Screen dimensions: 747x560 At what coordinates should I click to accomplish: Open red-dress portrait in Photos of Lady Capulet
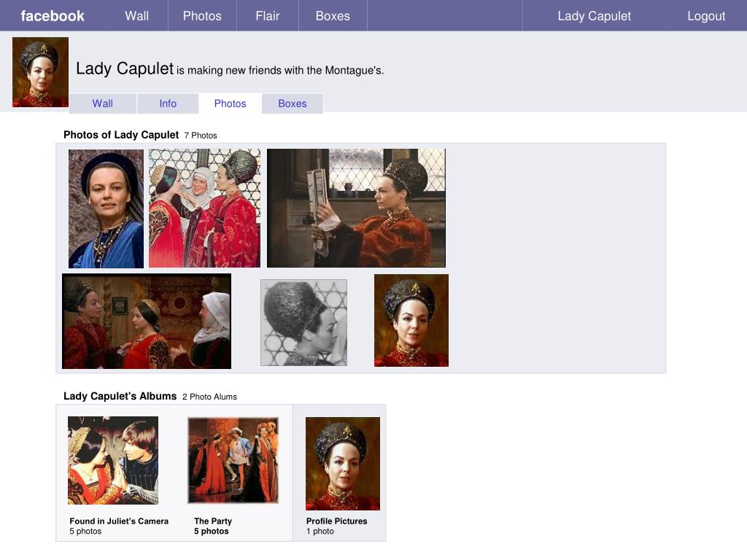click(411, 321)
